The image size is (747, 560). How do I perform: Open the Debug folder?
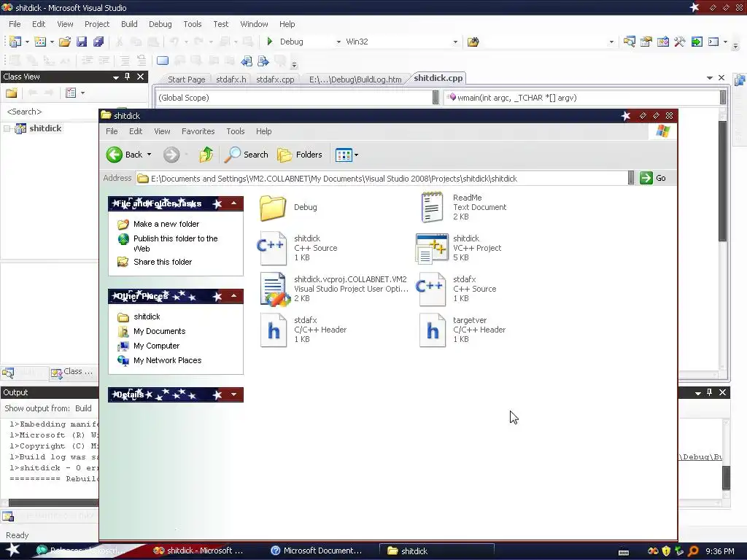coord(289,208)
